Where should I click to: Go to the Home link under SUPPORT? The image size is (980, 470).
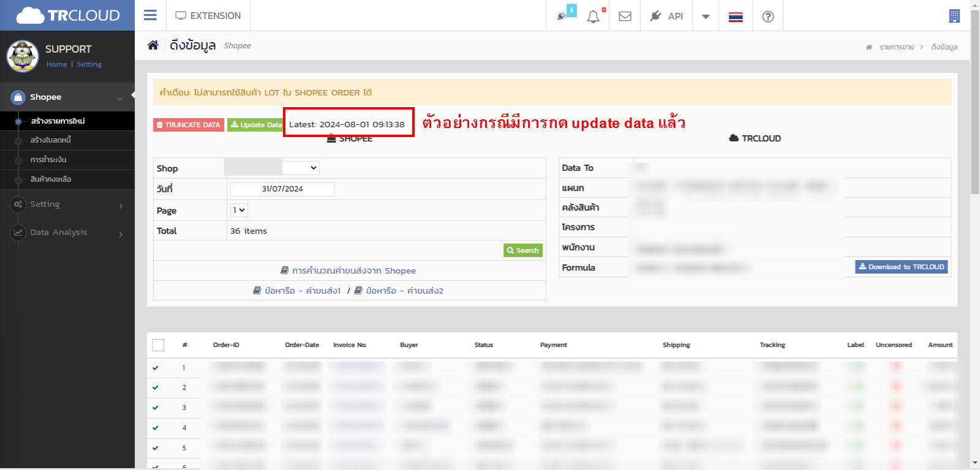[x=56, y=64]
